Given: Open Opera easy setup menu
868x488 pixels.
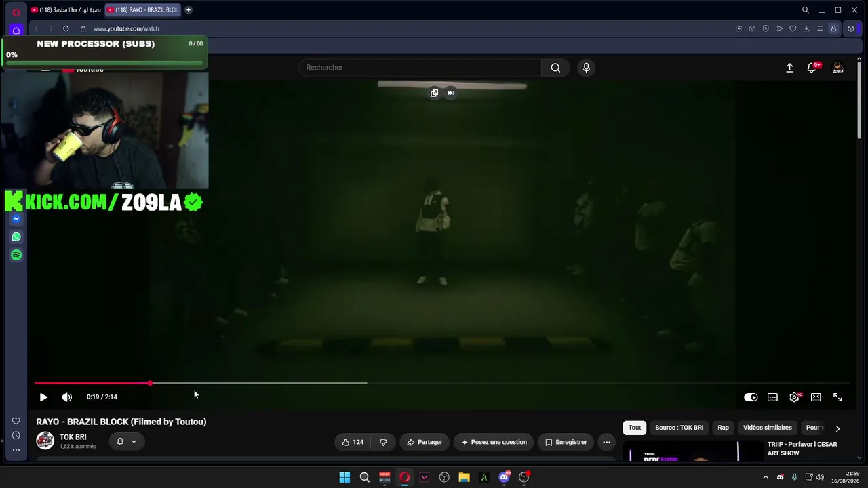Looking at the screenshot, I should pyautogui.click(x=820, y=28).
